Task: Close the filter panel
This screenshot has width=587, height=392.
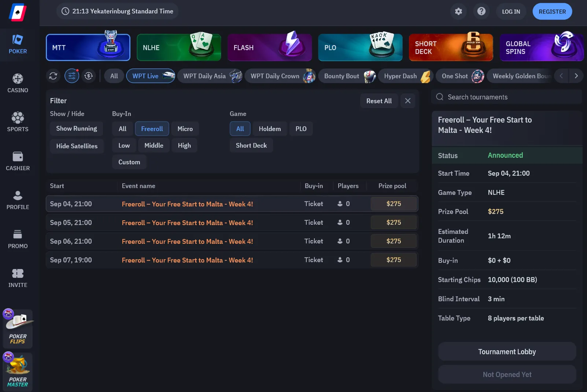Action: click(408, 101)
